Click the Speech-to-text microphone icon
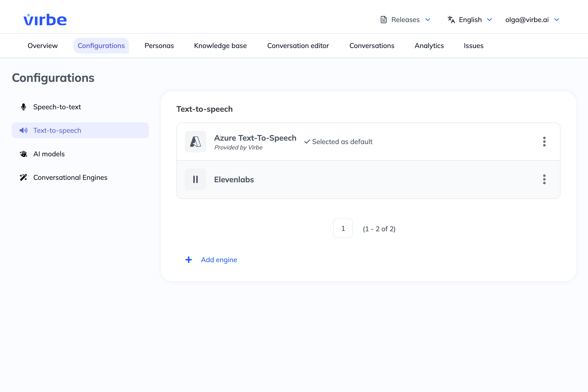This screenshot has width=588, height=392. tap(24, 107)
